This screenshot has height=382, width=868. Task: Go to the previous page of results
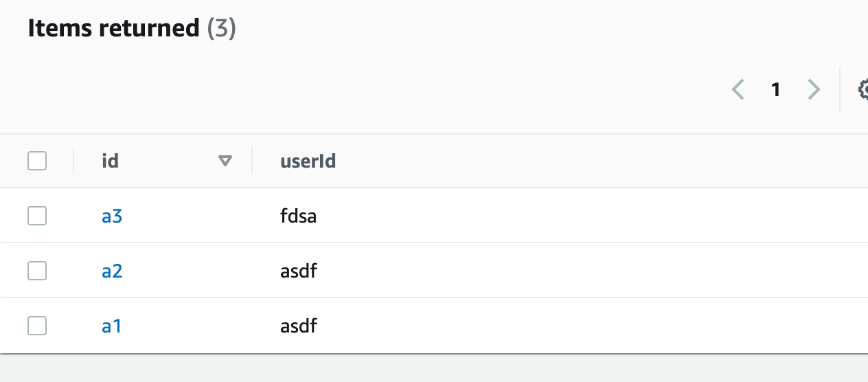[x=738, y=89]
